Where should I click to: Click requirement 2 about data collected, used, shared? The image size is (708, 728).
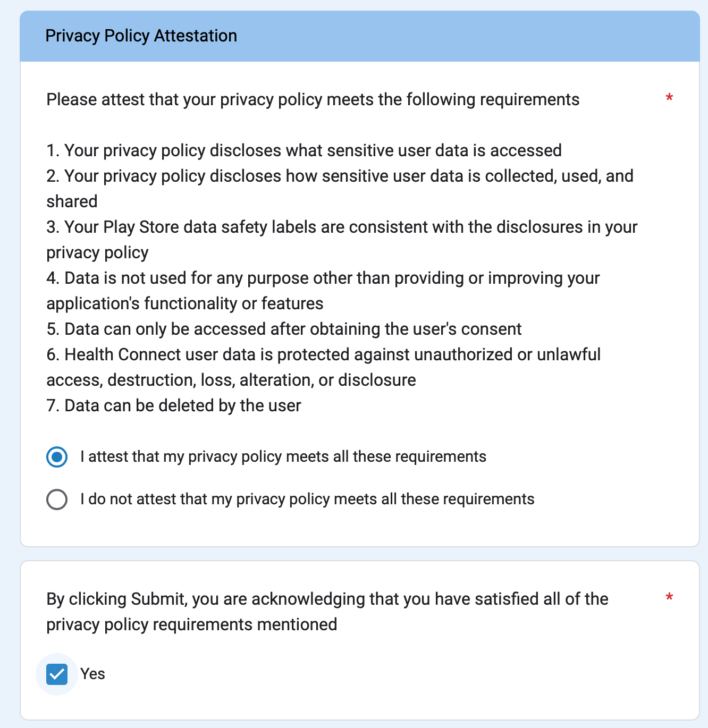coord(340,176)
